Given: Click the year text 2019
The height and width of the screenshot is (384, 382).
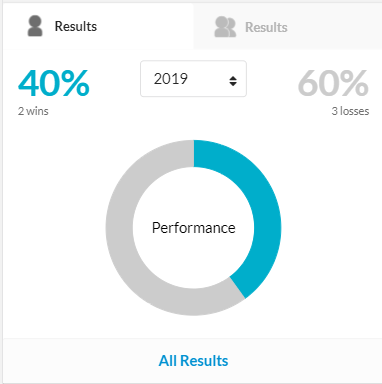Looking at the screenshot, I should tap(171, 79).
